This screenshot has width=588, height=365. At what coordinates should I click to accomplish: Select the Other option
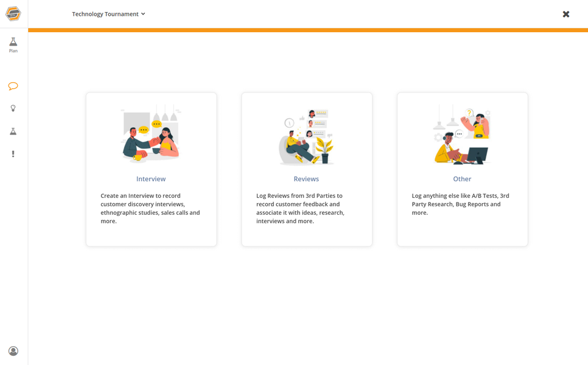click(x=462, y=179)
